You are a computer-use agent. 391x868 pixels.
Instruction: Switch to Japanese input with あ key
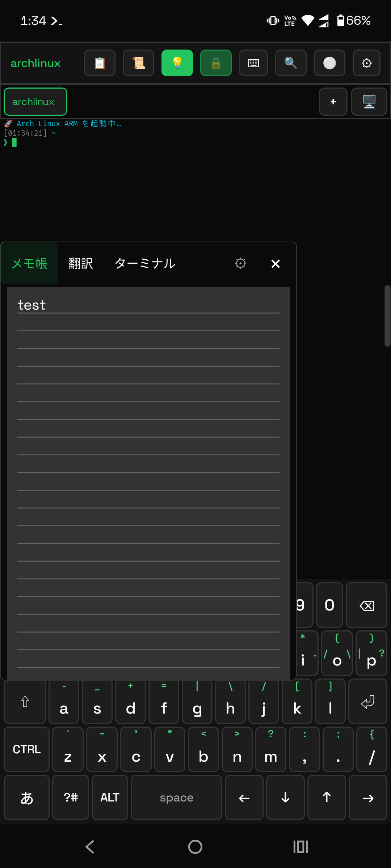point(26,797)
